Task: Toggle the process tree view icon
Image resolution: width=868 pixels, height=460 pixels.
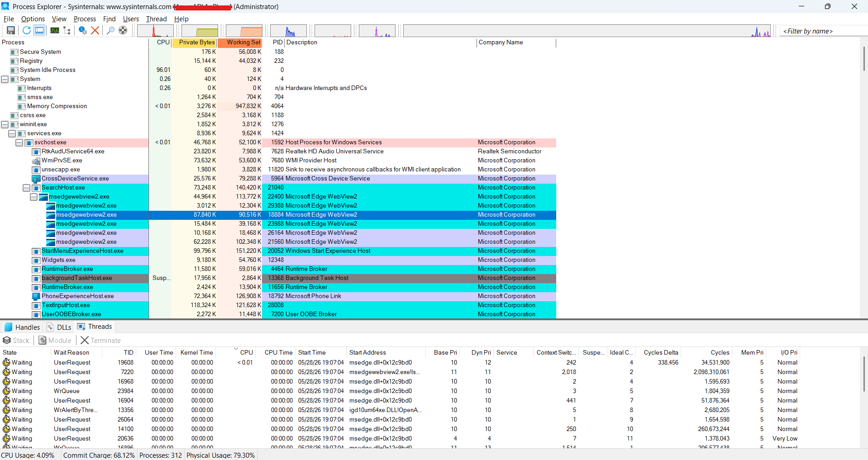Action: 67,30
